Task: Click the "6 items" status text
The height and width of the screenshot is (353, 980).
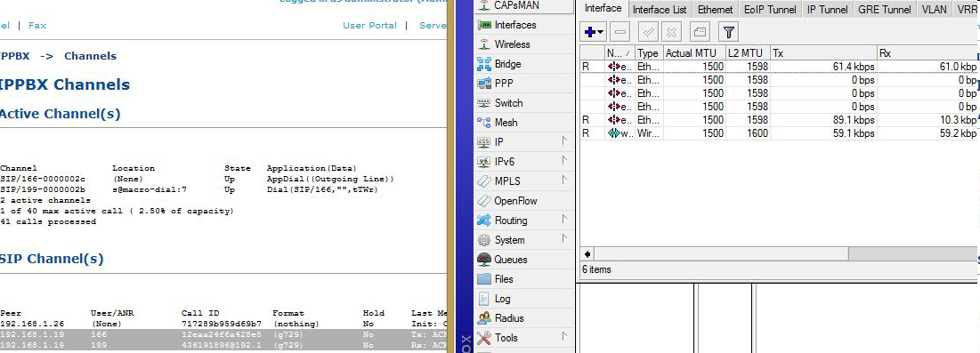Action: 596,270
